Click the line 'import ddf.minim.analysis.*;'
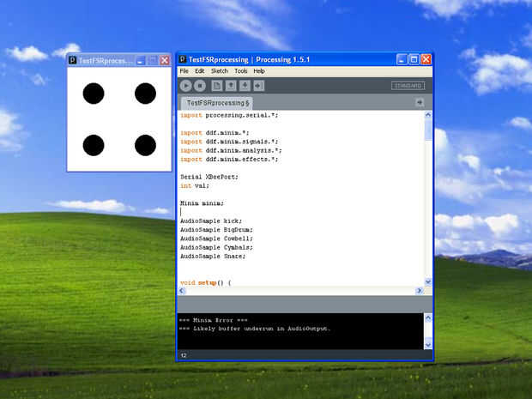 [x=231, y=151]
